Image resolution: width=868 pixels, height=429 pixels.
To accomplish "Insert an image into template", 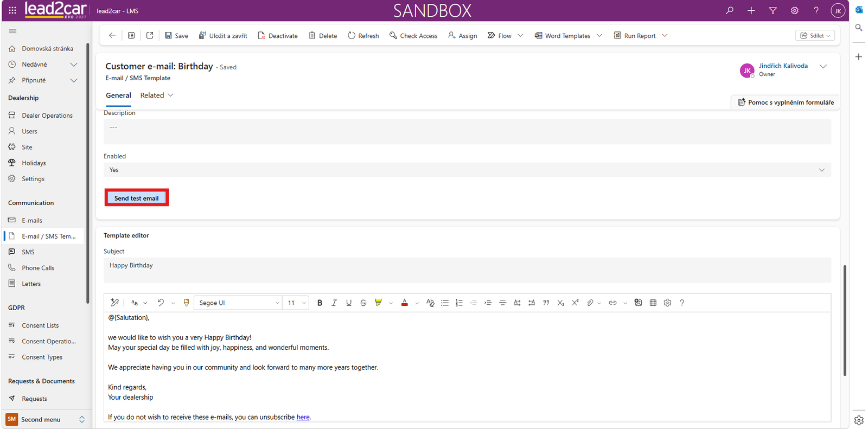I will [x=639, y=303].
